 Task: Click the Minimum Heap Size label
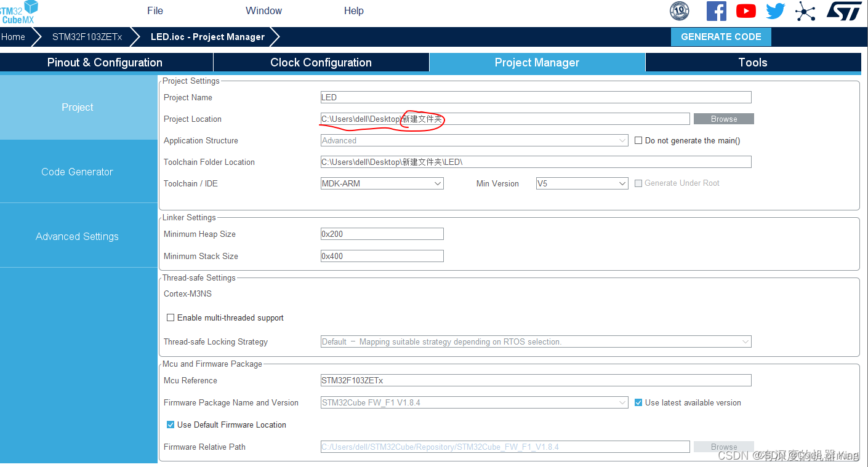pyautogui.click(x=199, y=234)
